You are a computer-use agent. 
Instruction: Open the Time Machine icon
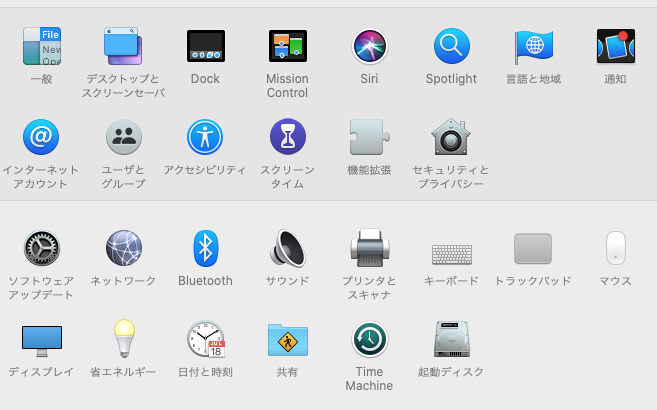[370, 339]
